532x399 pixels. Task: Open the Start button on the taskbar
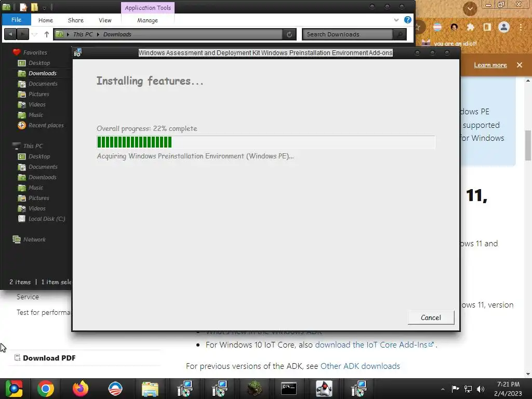(x=14, y=389)
